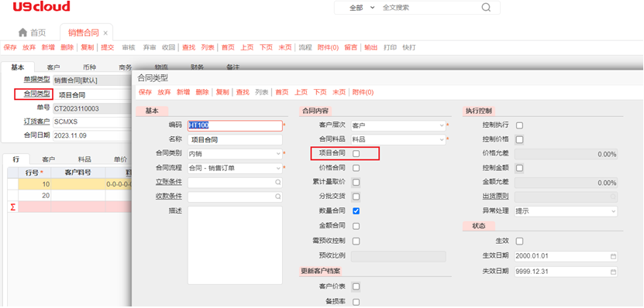The width and height of the screenshot is (644, 308).
Task: Toggle the 控制金额 checkbox
Action: pyautogui.click(x=519, y=168)
